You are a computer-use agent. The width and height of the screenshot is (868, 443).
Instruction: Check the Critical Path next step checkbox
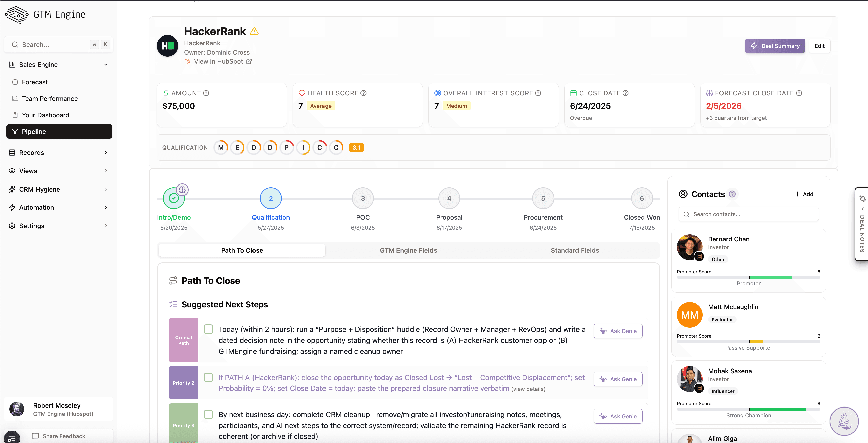pos(209,329)
